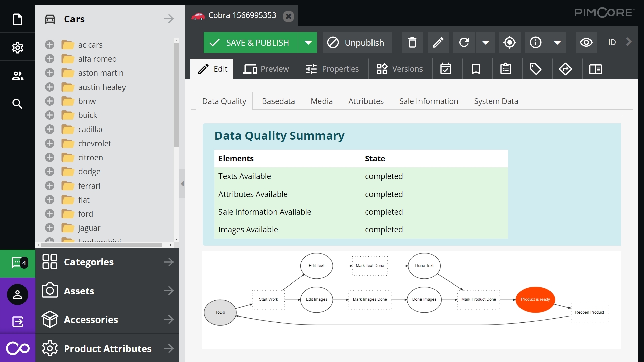Open the info icon in toolbar

point(536,43)
